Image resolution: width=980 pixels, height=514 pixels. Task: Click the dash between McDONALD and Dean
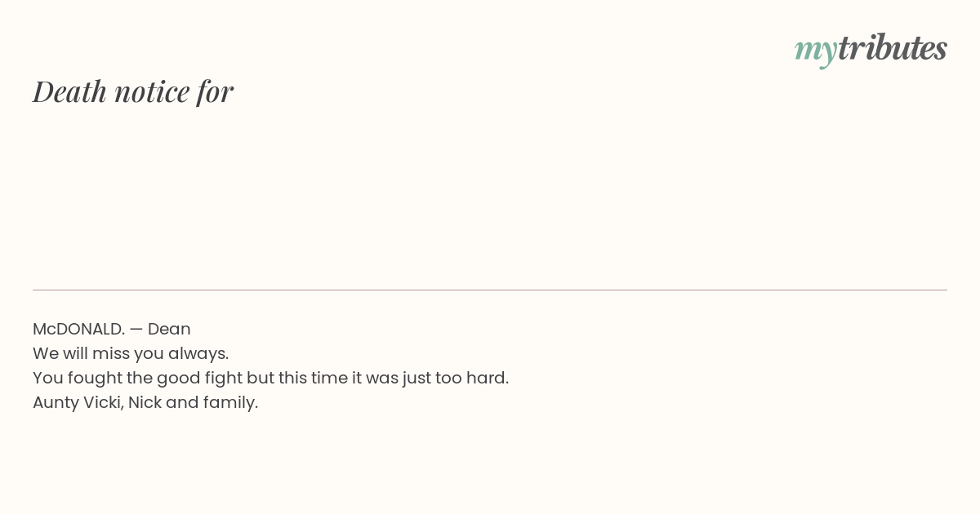[x=136, y=330]
